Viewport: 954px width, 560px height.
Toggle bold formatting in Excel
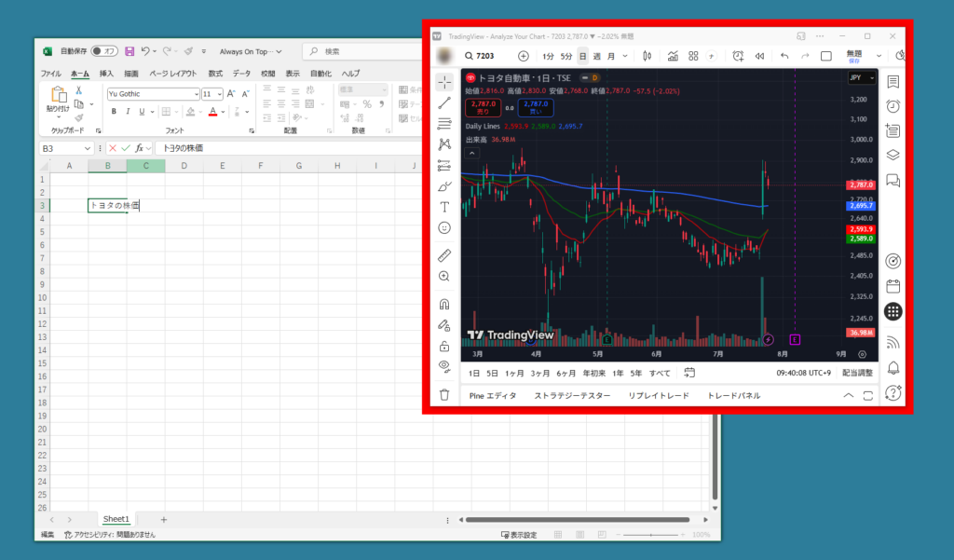[114, 112]
